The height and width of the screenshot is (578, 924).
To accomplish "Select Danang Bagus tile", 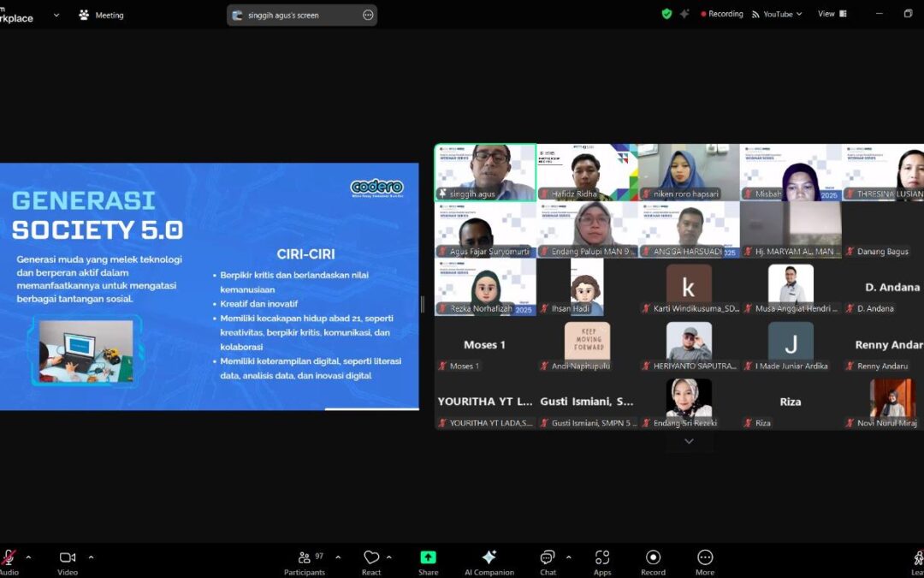I will pos(883,229).
